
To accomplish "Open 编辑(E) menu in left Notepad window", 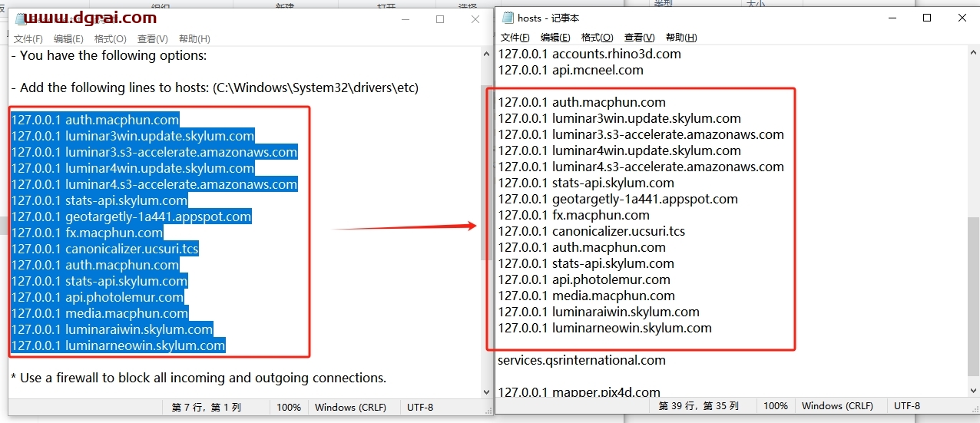I will (68, 38).
